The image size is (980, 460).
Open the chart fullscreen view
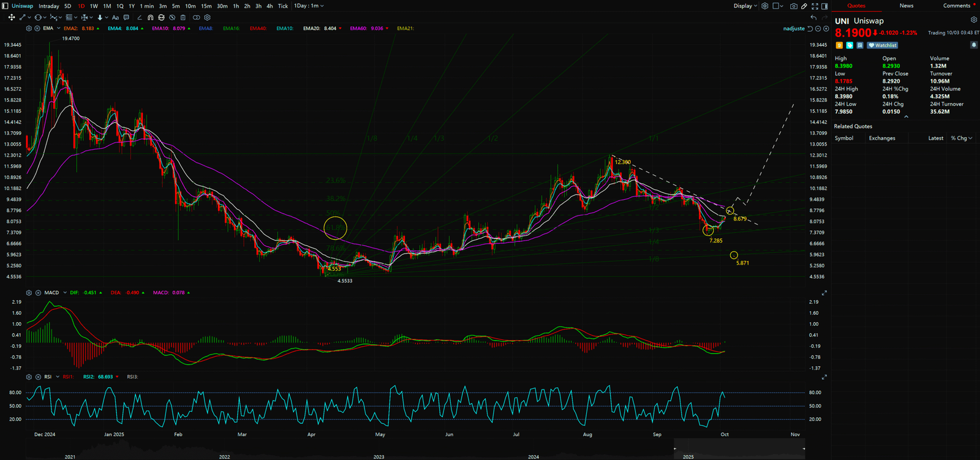[x=815, y=6]
